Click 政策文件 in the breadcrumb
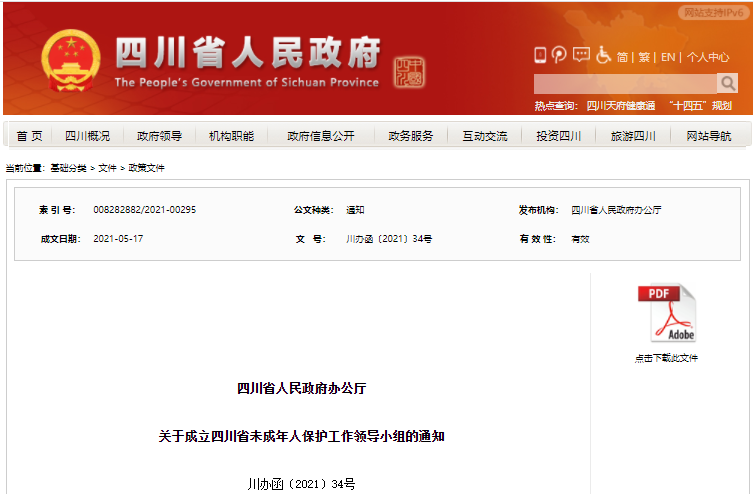 pos(146,168)
